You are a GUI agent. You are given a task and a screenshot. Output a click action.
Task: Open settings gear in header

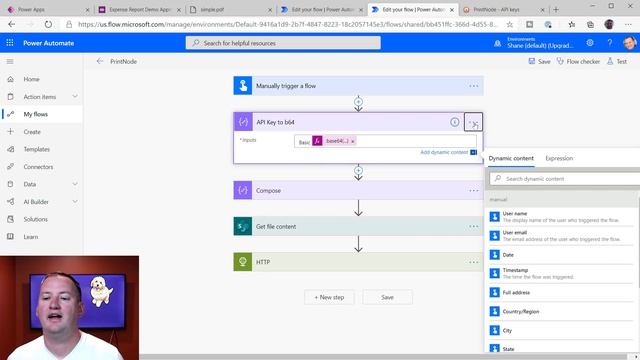(590, 42)
